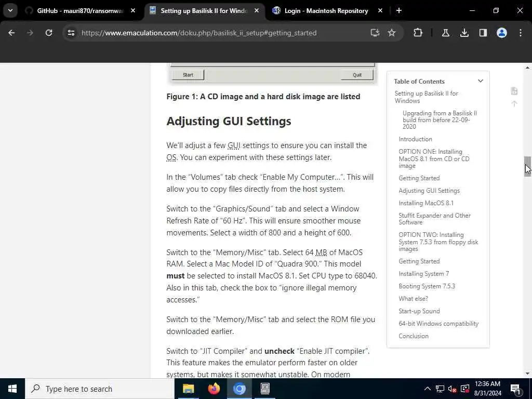
Task: Show hidden system tray icons
Action: (428, 389)
